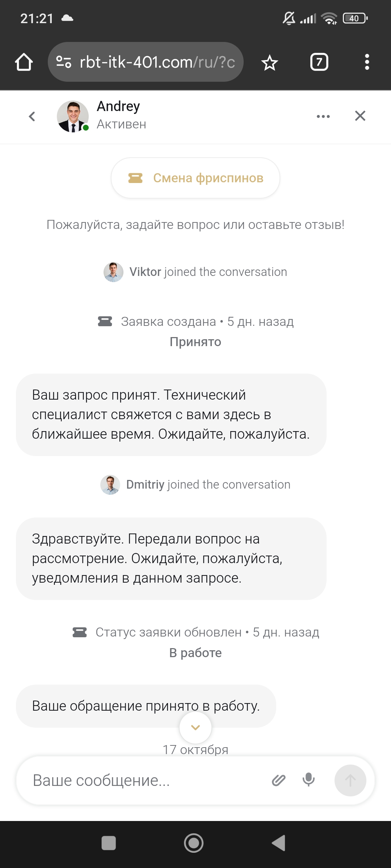Tap the browser home icon
Image resolution: width=391 pixels, height=868 pixels.
click(x=24, y=62)
